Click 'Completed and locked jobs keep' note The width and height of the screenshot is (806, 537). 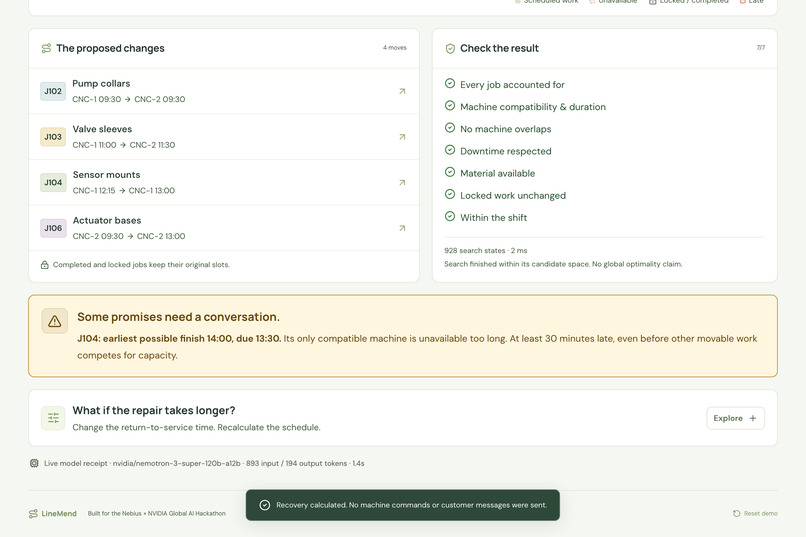point(141,265)
